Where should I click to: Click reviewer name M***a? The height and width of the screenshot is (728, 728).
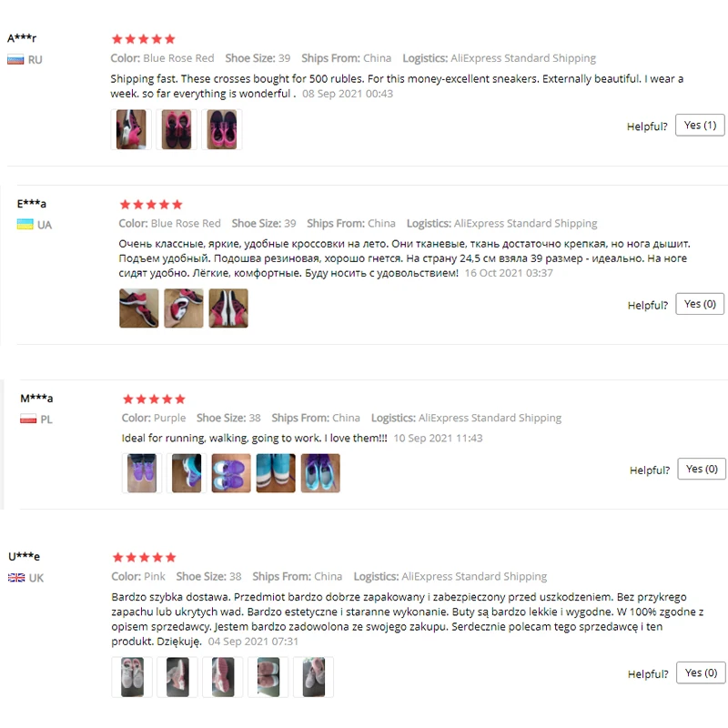pos(36,399)
